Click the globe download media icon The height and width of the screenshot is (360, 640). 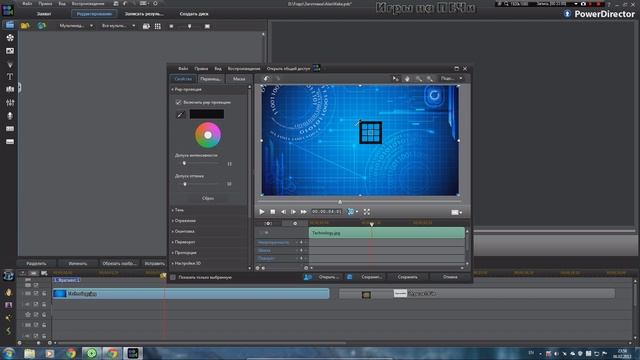[x=41, y=26]
